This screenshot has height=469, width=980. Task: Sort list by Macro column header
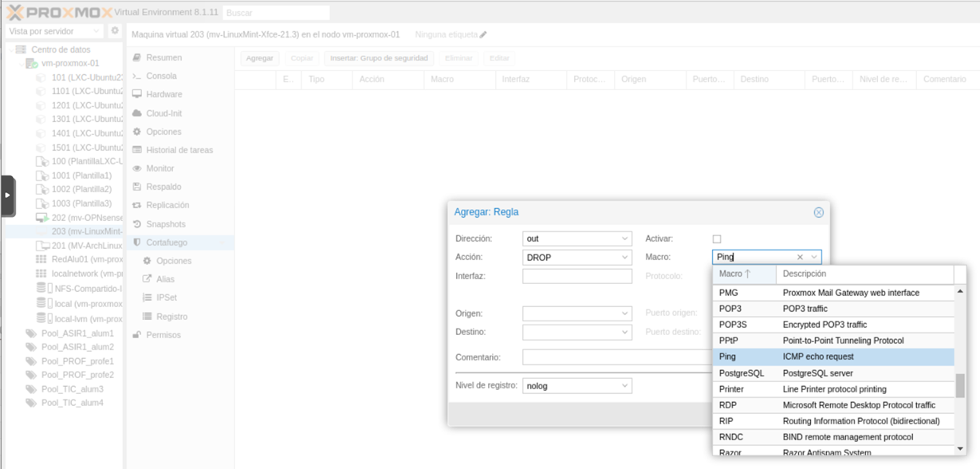click(x=745, y=274)
